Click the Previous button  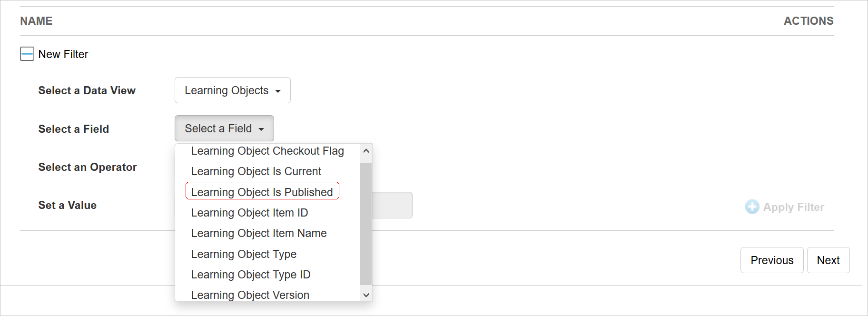coord(771,260)
